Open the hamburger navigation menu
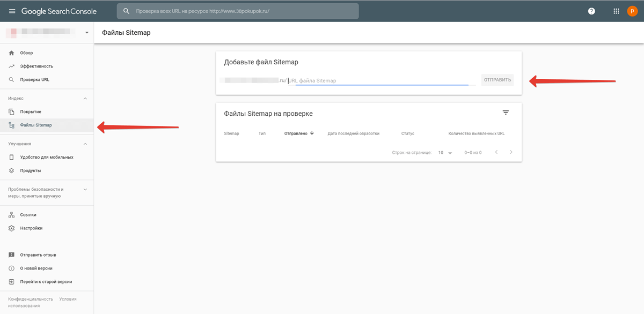Viewport: 644px width, 314px height. (12, 11)
